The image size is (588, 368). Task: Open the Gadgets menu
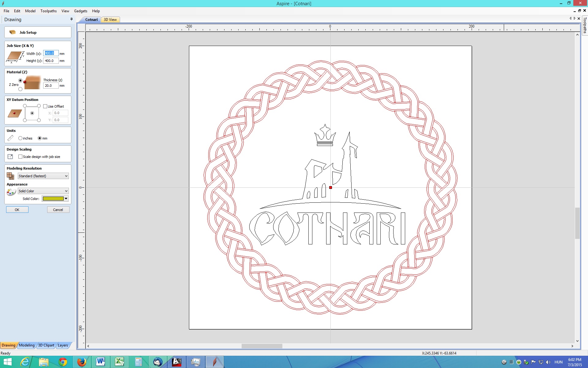81,11
